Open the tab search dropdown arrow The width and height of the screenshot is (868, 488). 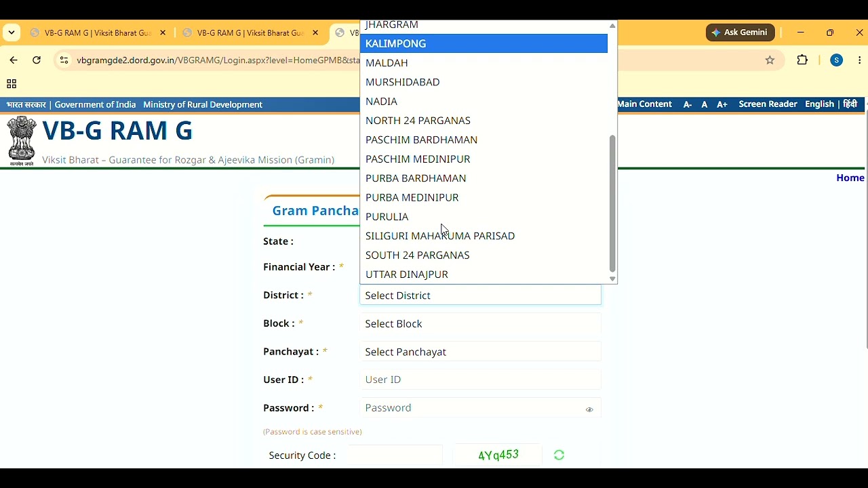click(12, 33)
